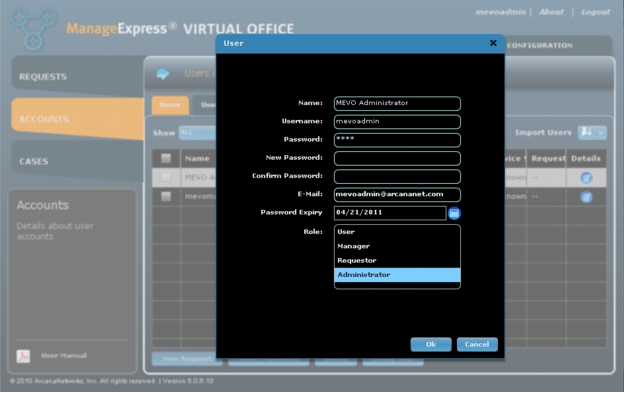Open details icon for mevomanager row
The image size is (624, 393).
click(x=586, y=196)
